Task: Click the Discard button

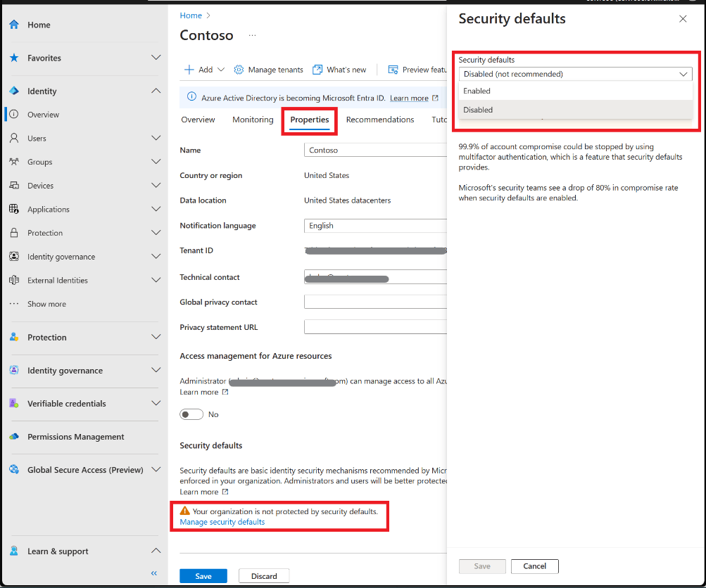Action: click(x=264, y=576)
